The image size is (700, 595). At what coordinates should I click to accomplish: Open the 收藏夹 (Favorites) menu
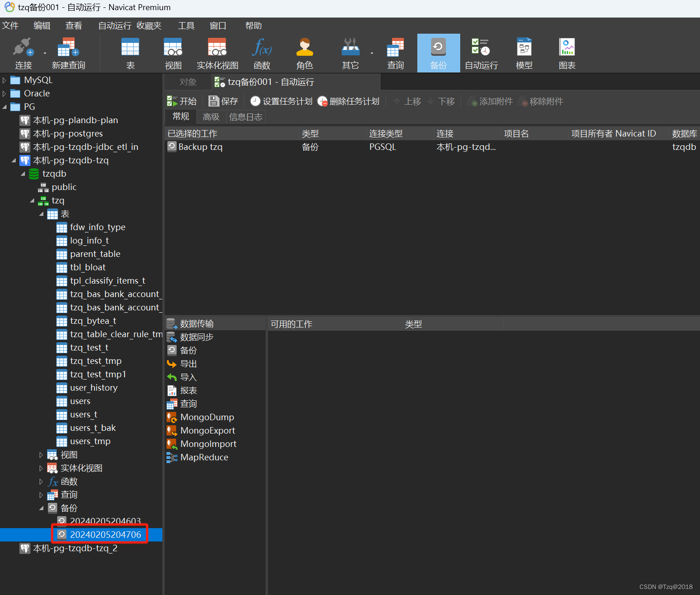pos(149,26)
